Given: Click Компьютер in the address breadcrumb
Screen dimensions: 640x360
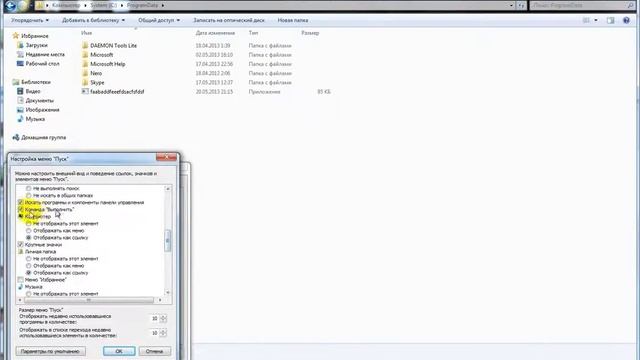Looking at the screenshot, I should [66, 5].
